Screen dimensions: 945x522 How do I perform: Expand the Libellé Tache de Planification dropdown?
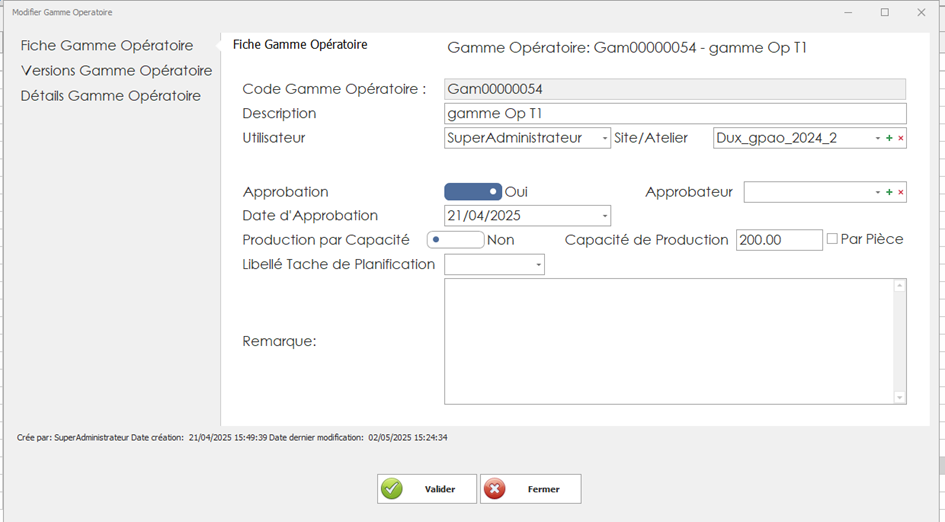(539, 265)
